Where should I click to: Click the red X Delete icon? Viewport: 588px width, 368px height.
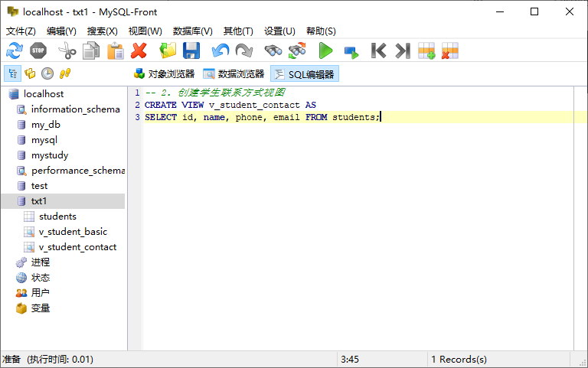139,50
